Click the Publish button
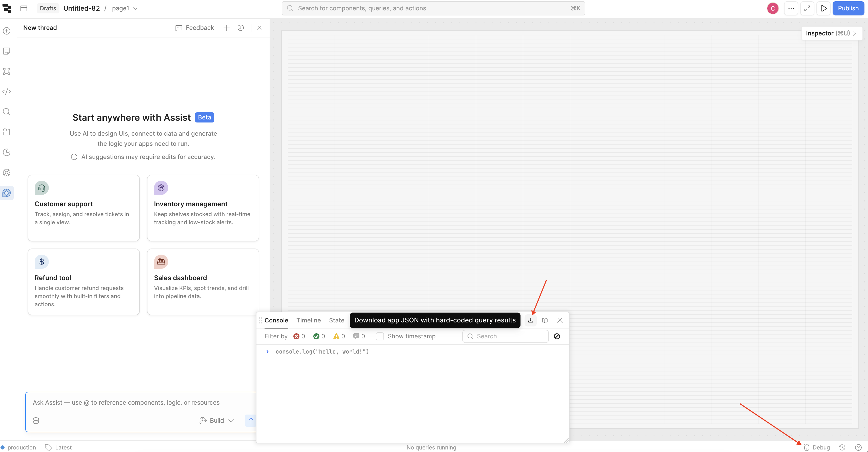 (x=848, y=8)
